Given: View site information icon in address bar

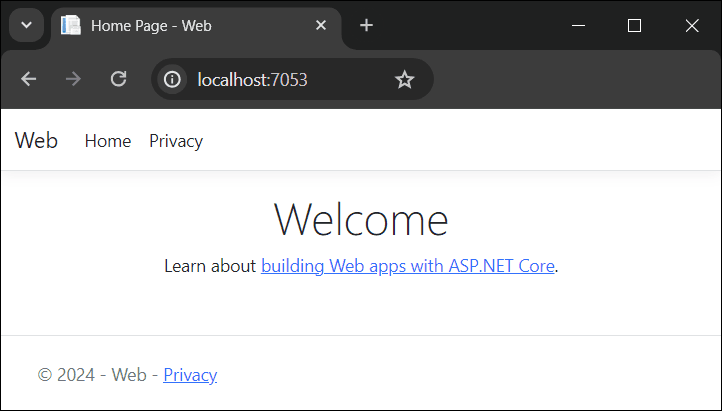Looking at the screenshot, I should pos(172,79).
